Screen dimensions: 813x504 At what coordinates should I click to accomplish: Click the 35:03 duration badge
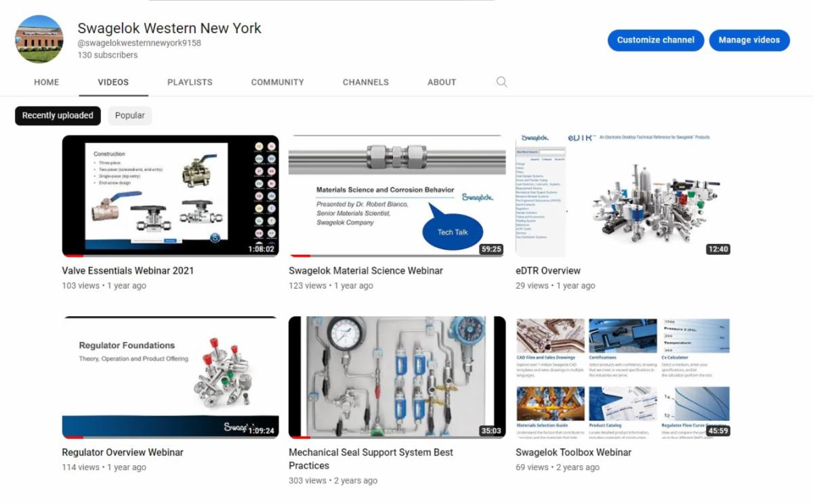click(491, 431)
